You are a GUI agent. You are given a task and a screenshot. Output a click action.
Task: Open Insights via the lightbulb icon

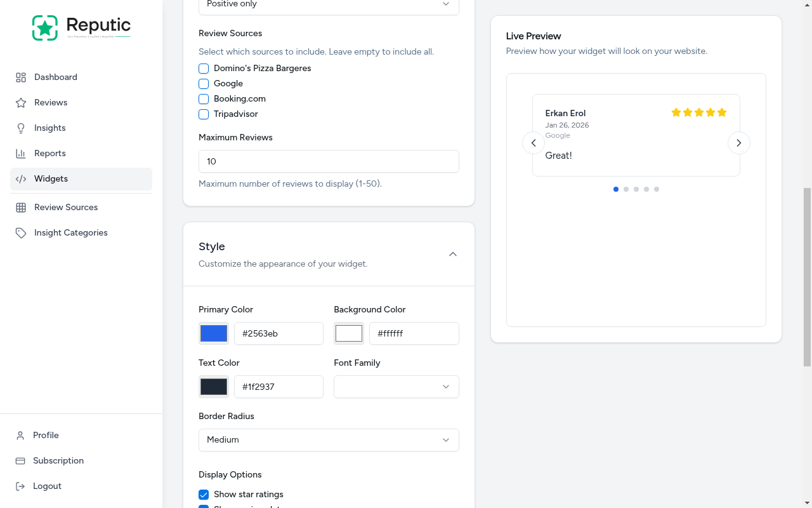(21, 128)
